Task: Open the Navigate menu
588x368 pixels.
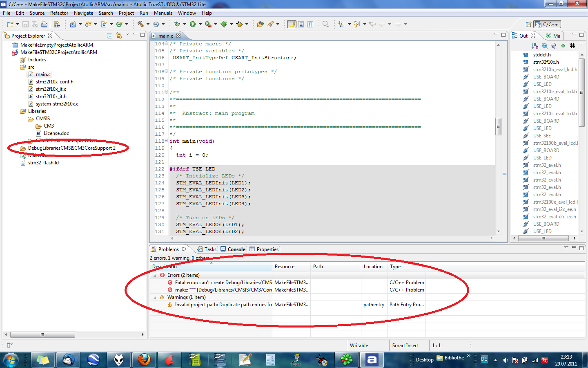Action: [84, 13]
